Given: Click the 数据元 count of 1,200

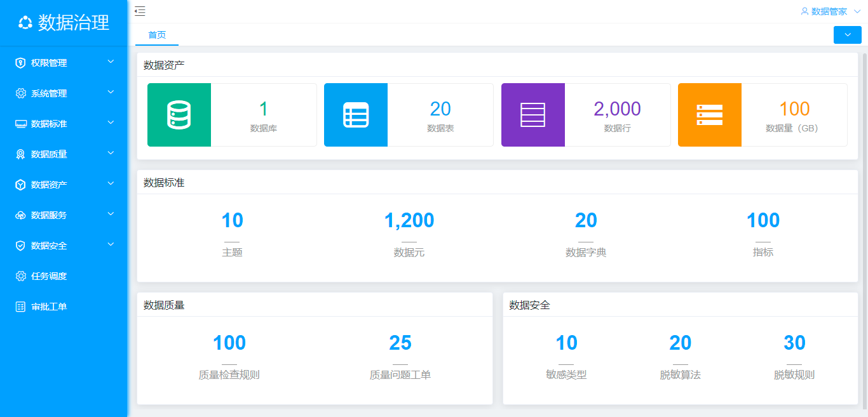Looking at the screenshot, I should 409,220.
